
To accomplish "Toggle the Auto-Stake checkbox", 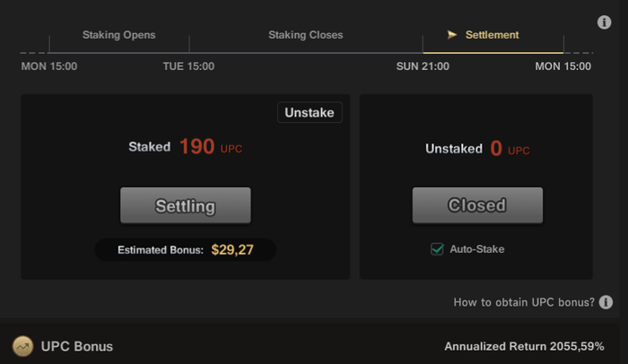I will click(437, 249).
